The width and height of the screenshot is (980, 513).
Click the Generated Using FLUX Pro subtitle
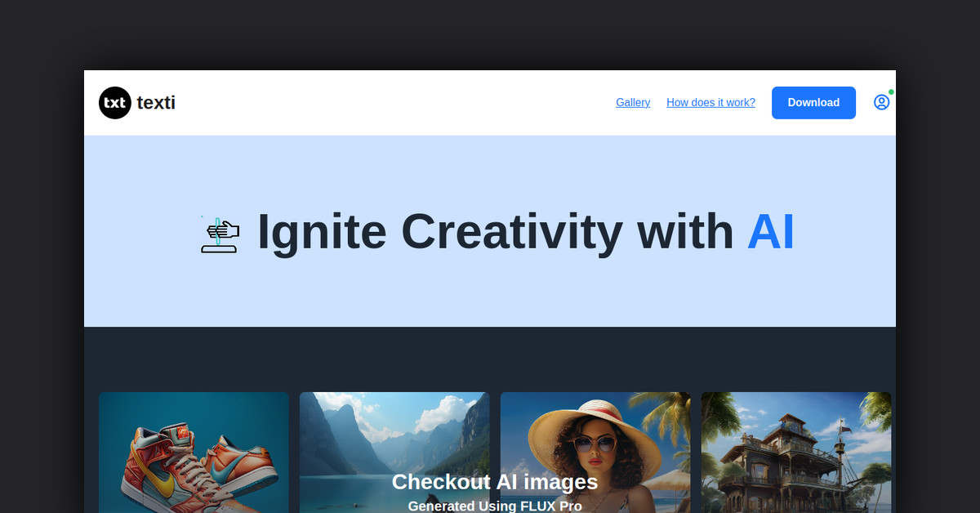[495, 506]
